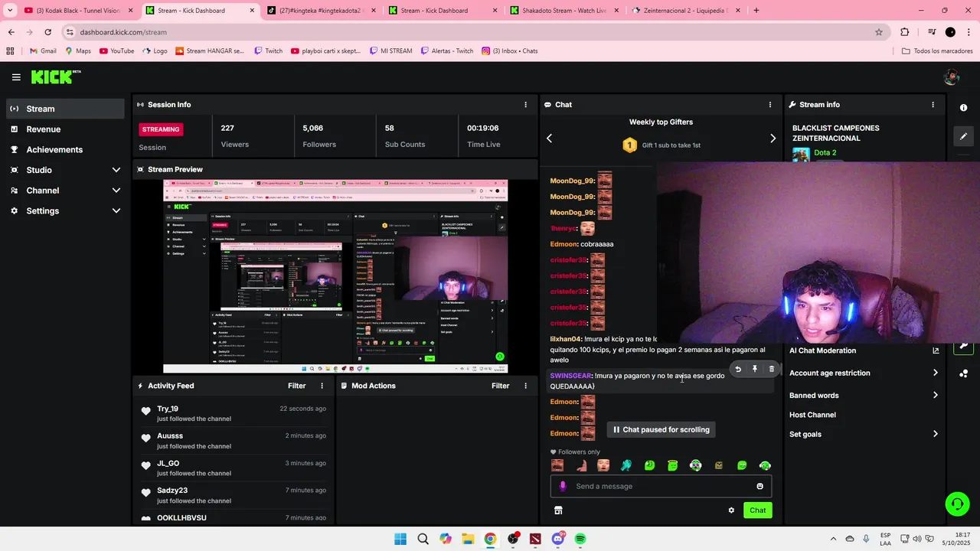Open AI Chat Moderation option
This screenshot has width=980, height=551.
(822, 350)
